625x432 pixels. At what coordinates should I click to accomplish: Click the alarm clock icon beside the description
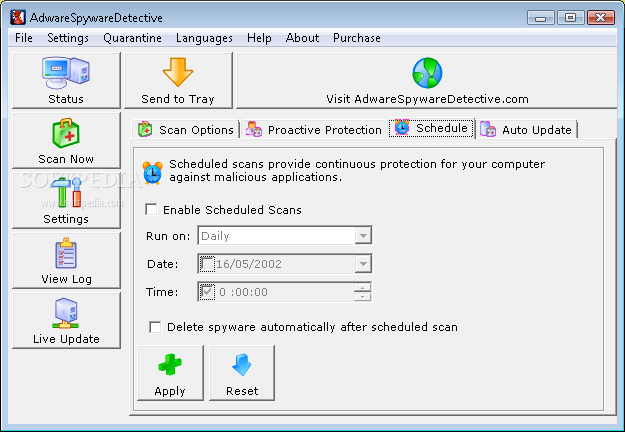click(153, 173)
